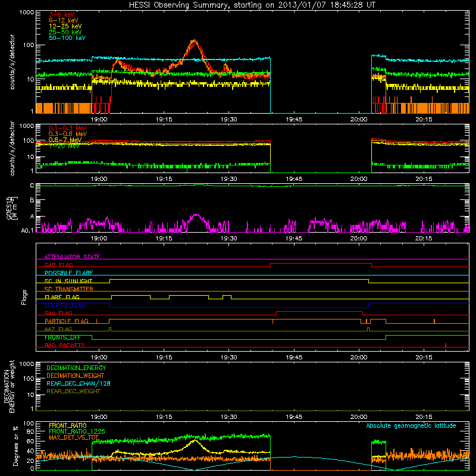Click the DECIMATION ENERGY or weight axis label

point(10,387)
